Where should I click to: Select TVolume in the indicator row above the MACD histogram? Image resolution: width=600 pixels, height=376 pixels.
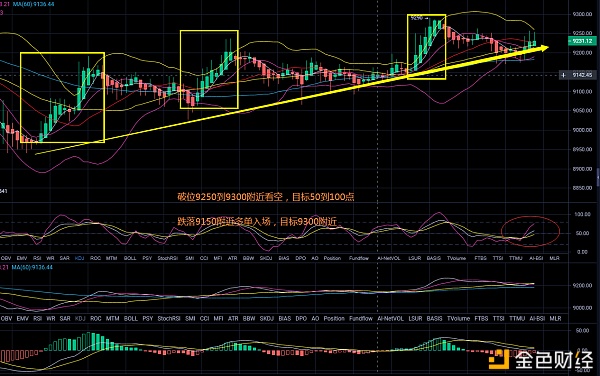pyautogui.click(x=458, y=318)
